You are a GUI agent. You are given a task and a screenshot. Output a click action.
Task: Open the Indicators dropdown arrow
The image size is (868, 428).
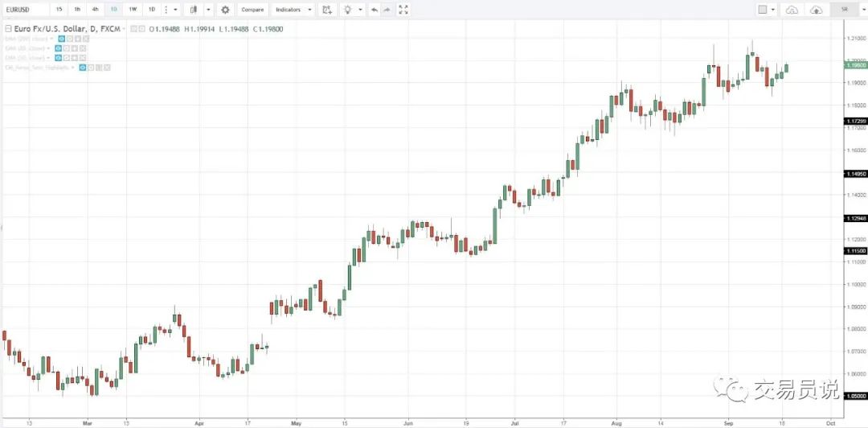click(x=309, y=10)
